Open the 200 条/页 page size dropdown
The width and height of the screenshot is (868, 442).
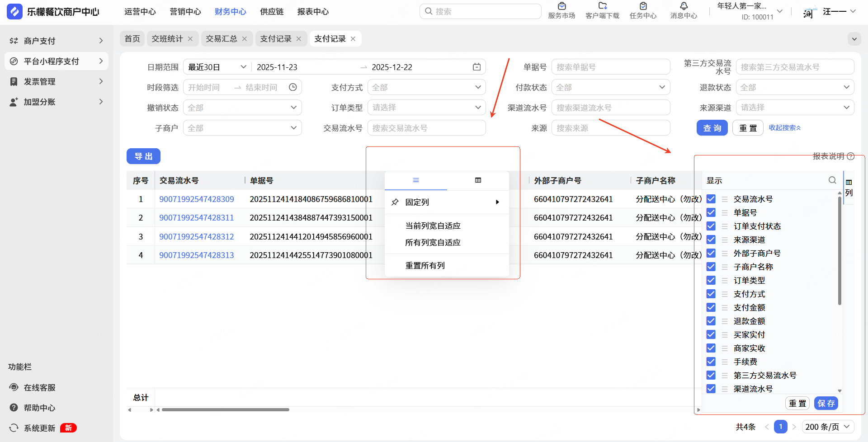pyautogui.click(x=828, y=427)
